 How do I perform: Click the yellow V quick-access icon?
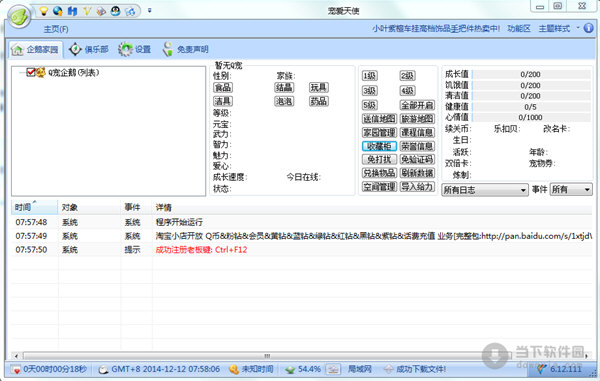click(x=87, y=11)
